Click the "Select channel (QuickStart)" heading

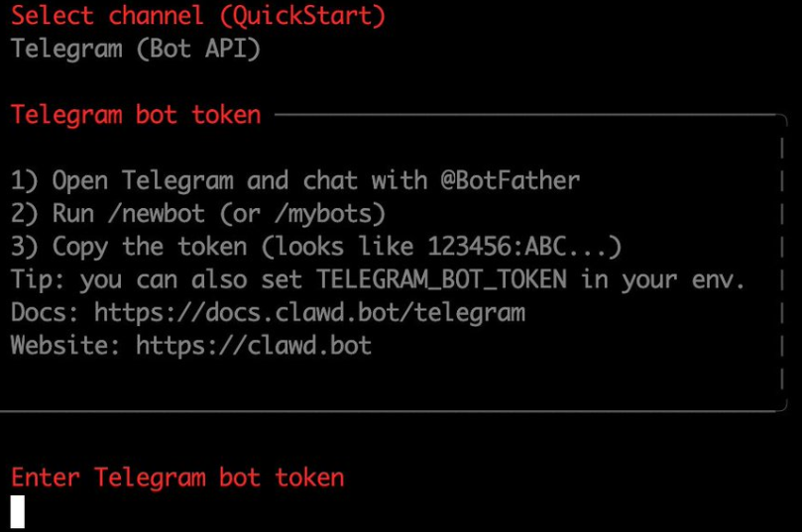[198, 16]
